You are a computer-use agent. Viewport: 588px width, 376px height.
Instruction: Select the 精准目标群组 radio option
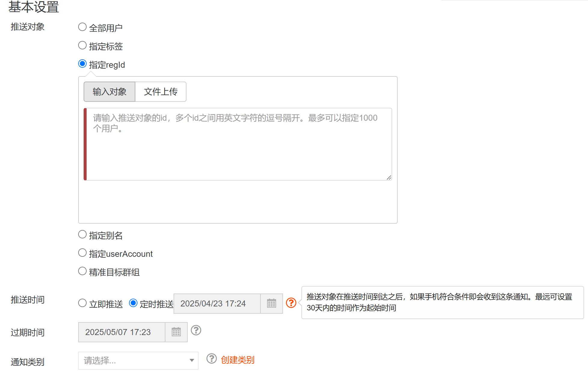point(82,271)
